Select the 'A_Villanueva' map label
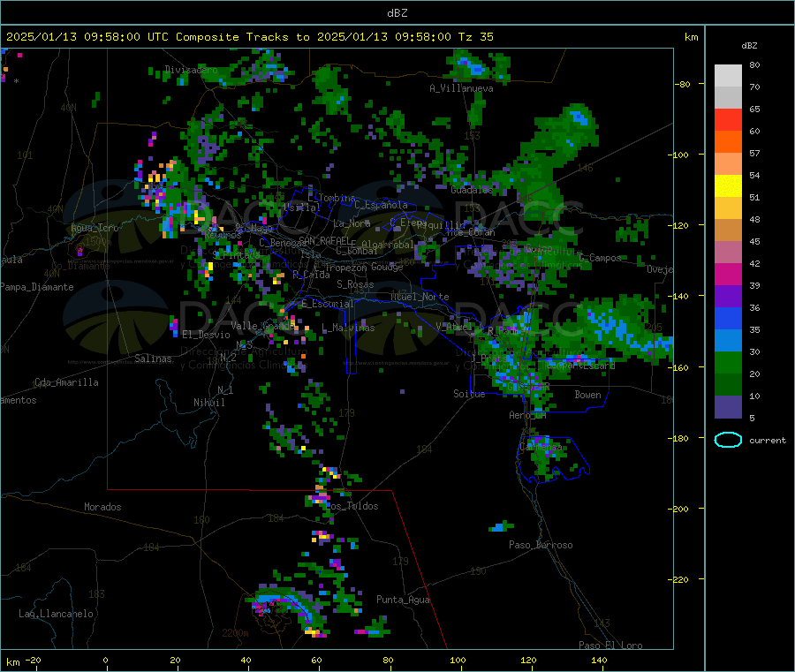 pyautogui.click(x=461, y=88)
